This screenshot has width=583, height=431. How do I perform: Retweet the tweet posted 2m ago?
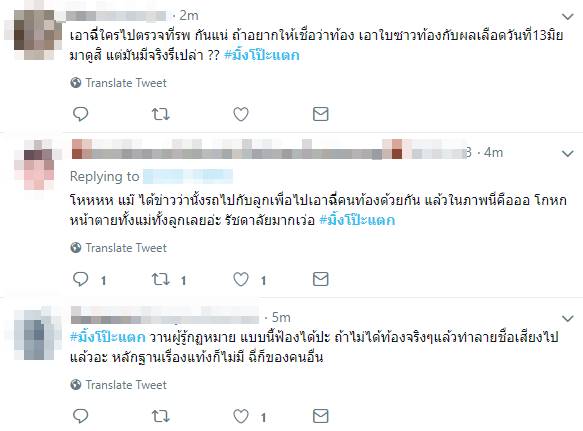pos(161,114)
